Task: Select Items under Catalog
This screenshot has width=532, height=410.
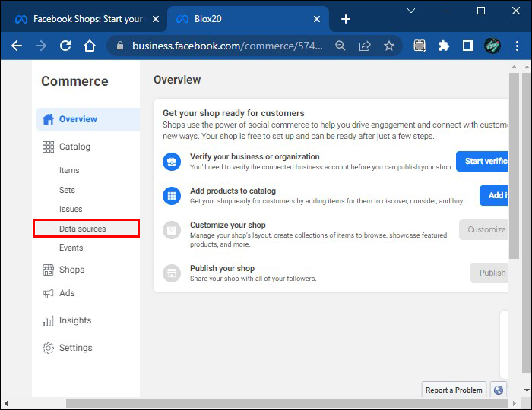Action: pos(69,170)
